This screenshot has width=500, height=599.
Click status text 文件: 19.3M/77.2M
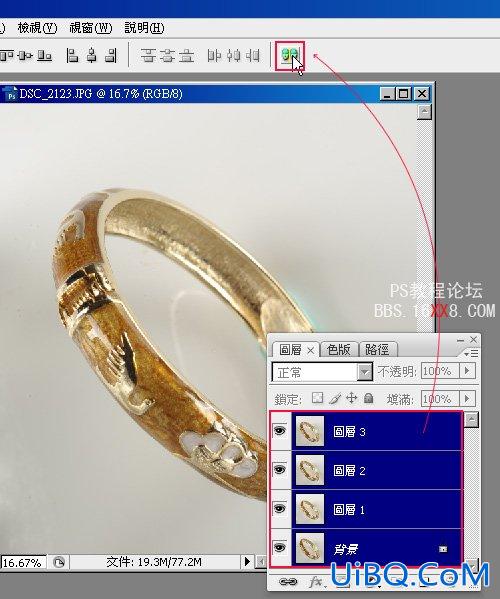click(x=154, y=562)
